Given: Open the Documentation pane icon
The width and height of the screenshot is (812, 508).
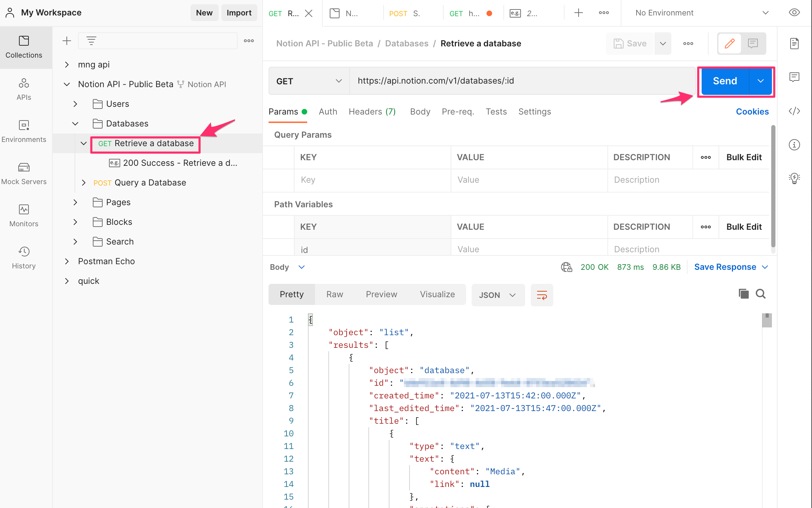Looking at the screenshot, I should coord(794,44).
